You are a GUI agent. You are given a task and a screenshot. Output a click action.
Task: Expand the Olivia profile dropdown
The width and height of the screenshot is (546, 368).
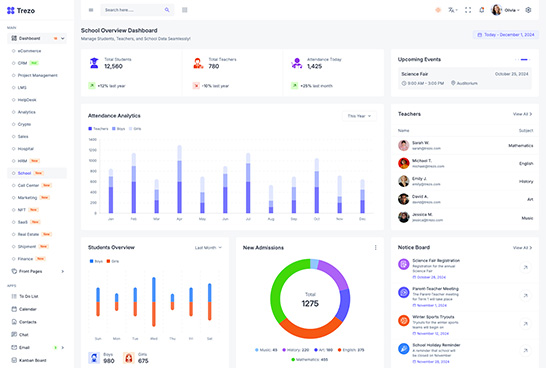[x=505, y=10]
